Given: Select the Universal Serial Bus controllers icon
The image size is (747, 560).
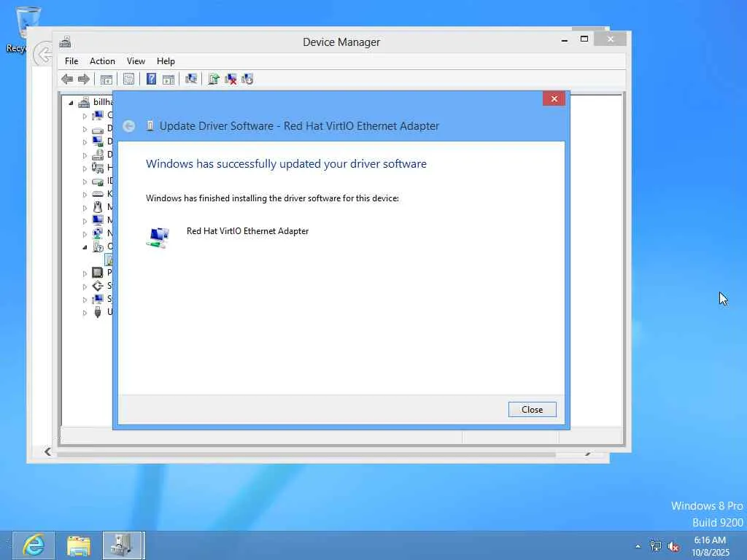Looking at the screenshot, I should (x=97, y=312).
